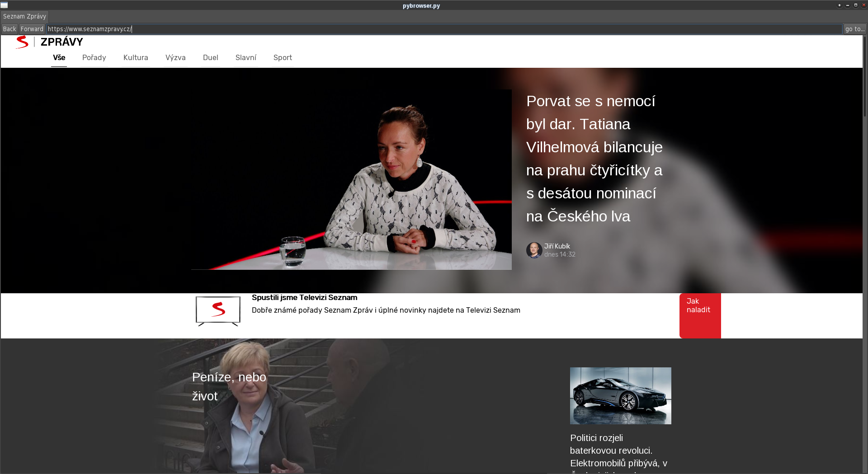868x474 pixels.
Task: Click the Forward button
Action: pyautogui.click(x=32, y=29)
